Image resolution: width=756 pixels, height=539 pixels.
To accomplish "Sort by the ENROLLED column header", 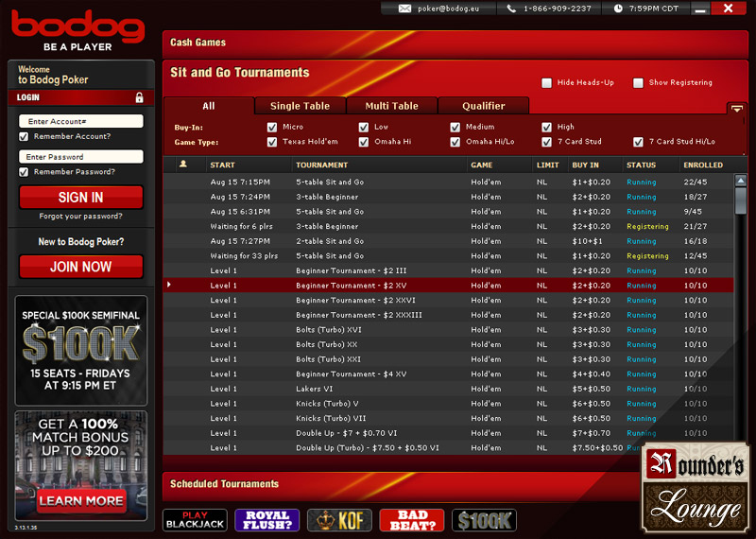I will (703, 165).
